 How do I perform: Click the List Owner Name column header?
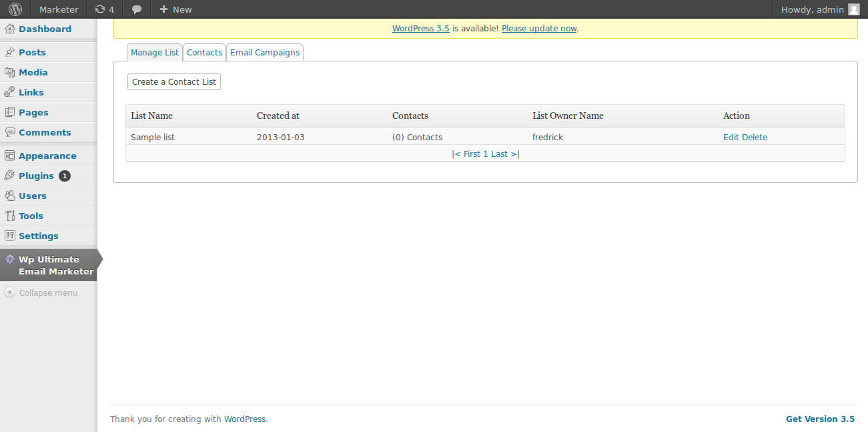[x=568, y=116]
